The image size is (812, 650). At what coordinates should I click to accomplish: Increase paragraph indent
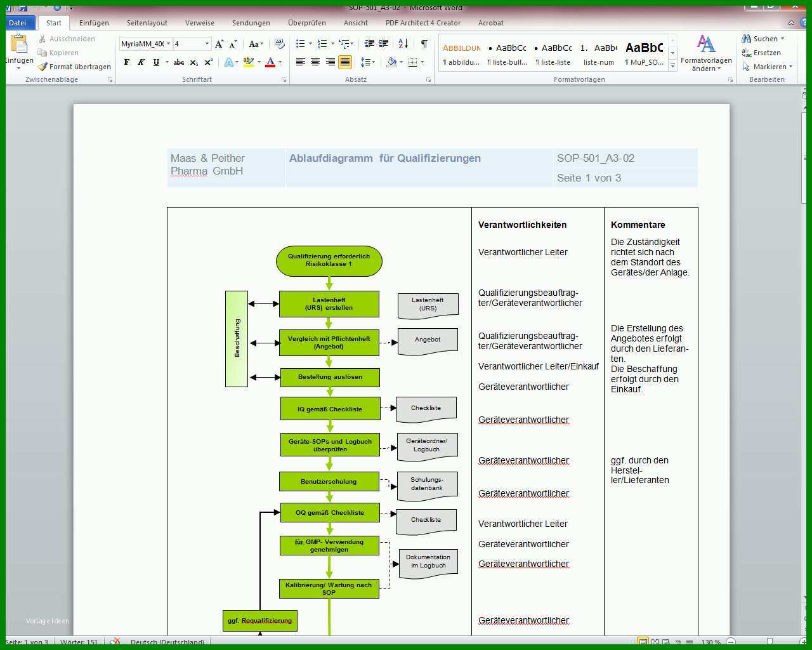tap(384, 44)
